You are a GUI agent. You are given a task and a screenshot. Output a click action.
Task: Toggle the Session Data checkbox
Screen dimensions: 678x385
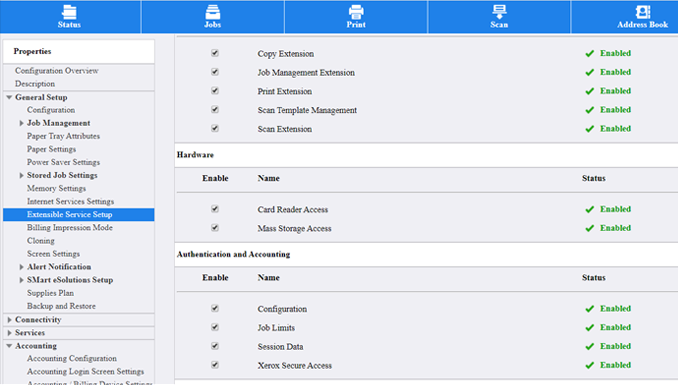(215, 346)
